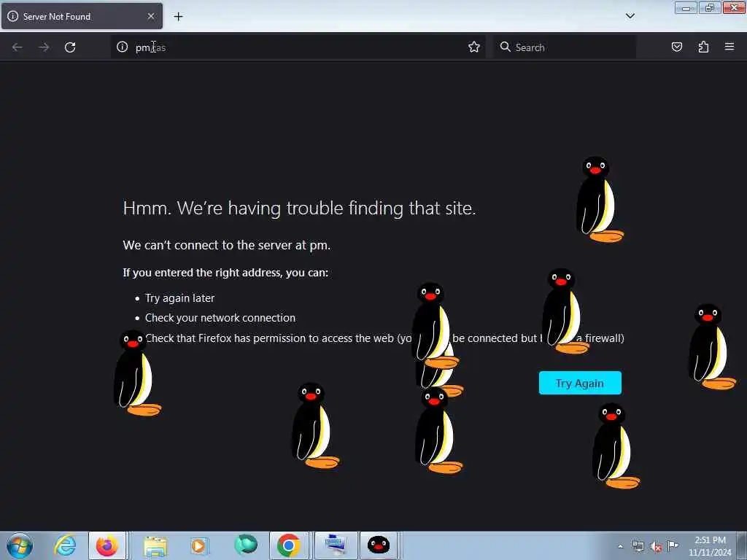Screen dimensions: 747x560
Task: Launch Internet Explorer from taskbar
Action: click(x=65, y=545)
